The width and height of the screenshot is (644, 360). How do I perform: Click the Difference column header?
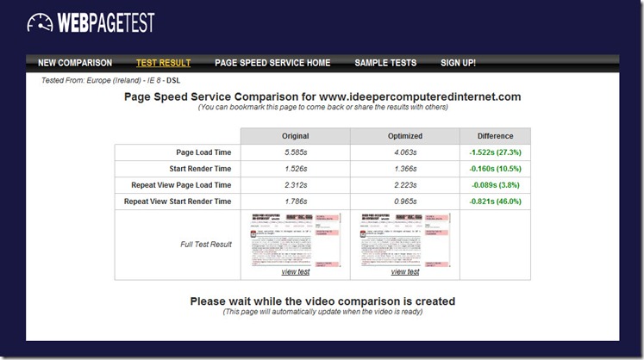click(x=496, y=136)
